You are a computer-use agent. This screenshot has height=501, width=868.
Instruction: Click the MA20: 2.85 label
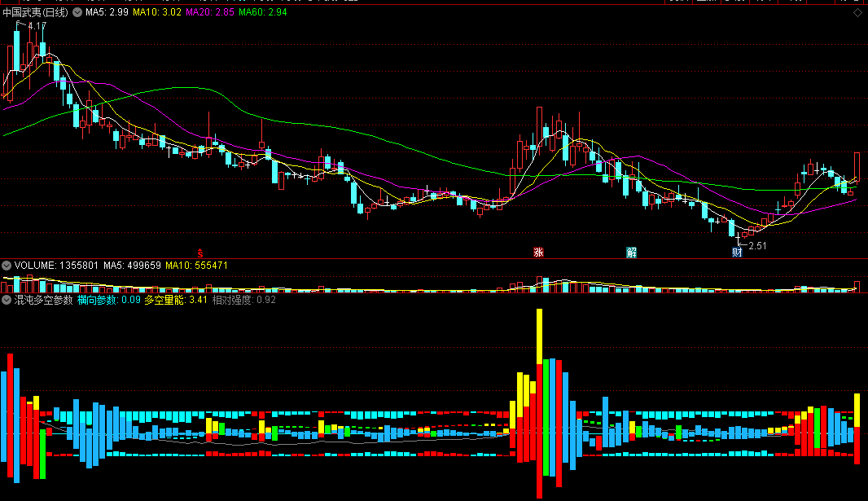[x=210, y=12]
